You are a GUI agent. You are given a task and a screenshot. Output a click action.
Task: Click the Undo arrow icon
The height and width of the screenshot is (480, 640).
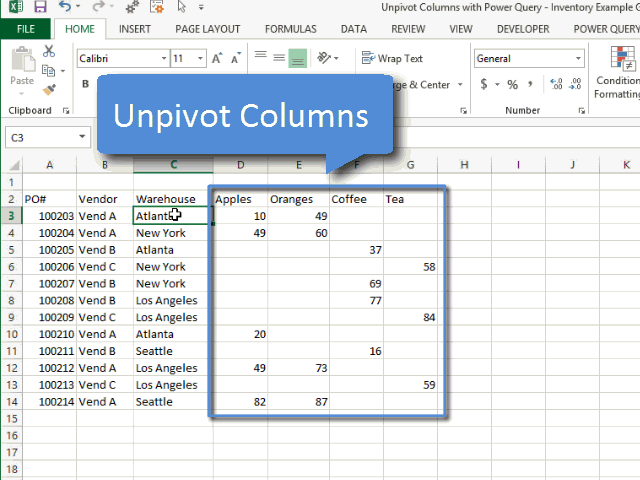pyautogui.click(x=64, y=8)
